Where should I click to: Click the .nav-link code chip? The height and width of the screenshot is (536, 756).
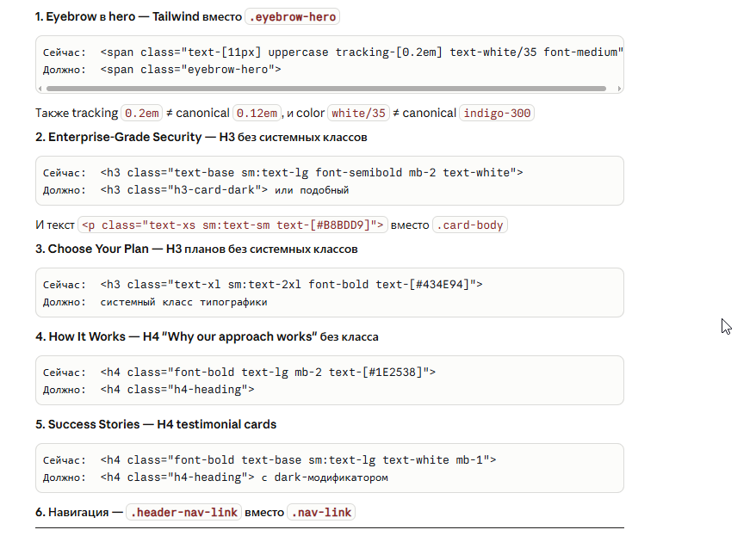322,513
